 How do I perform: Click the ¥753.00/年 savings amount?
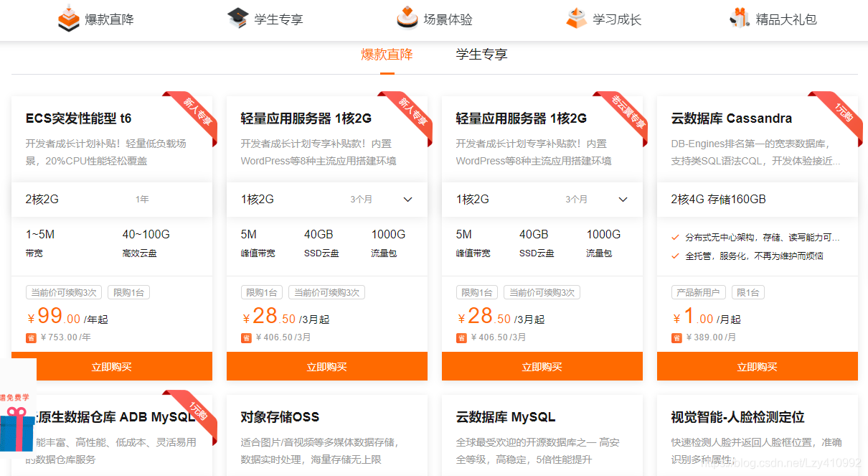pos(66,337)
